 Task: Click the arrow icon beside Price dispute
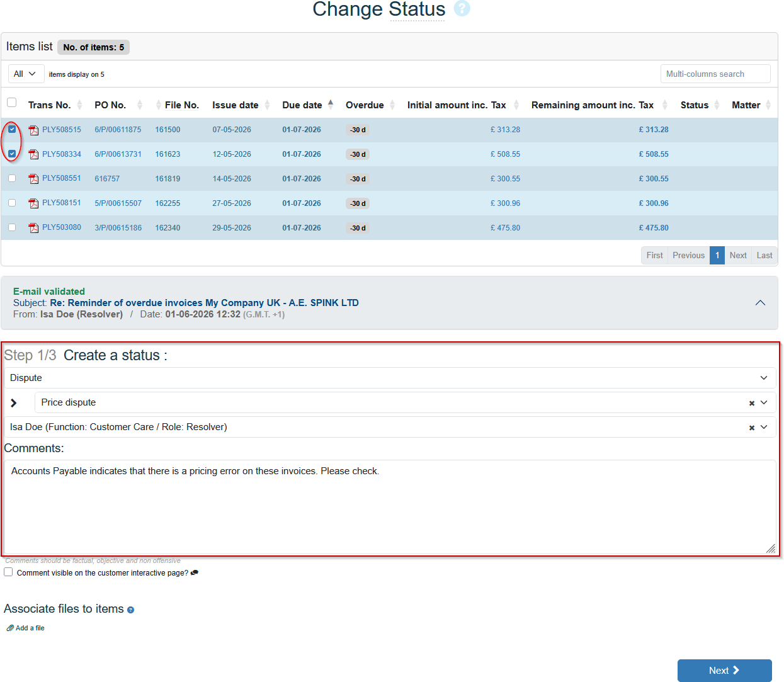coord(14,403)
